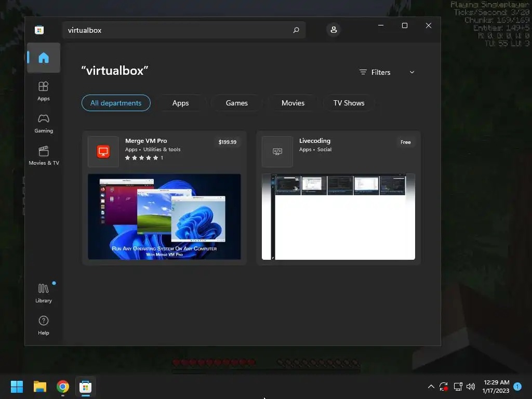Go to the Gaming section
This screenshot has height=399, width=532.
pyautogui.click(x=44, y=124)
